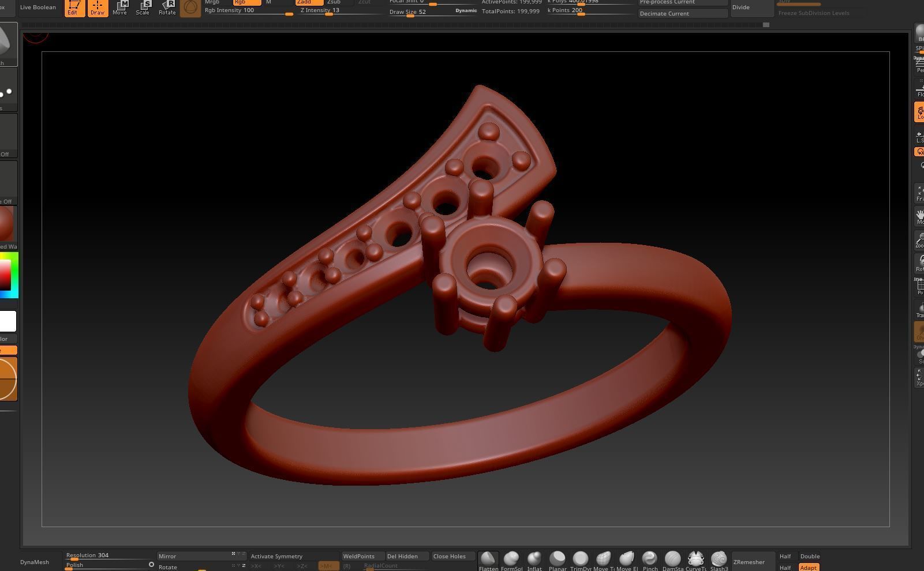Pick the FormSoft brush
Viewport: 924px width, 571px height.
[511, 561]
